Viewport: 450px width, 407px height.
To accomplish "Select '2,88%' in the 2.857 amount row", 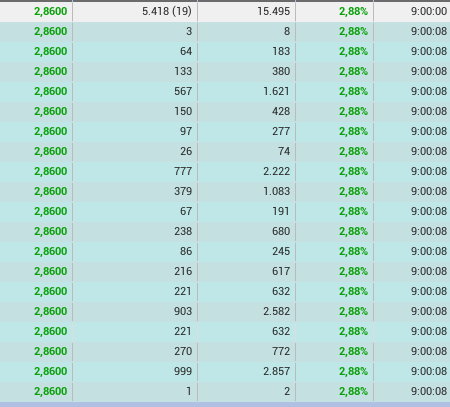I will (x=353, y=371).
